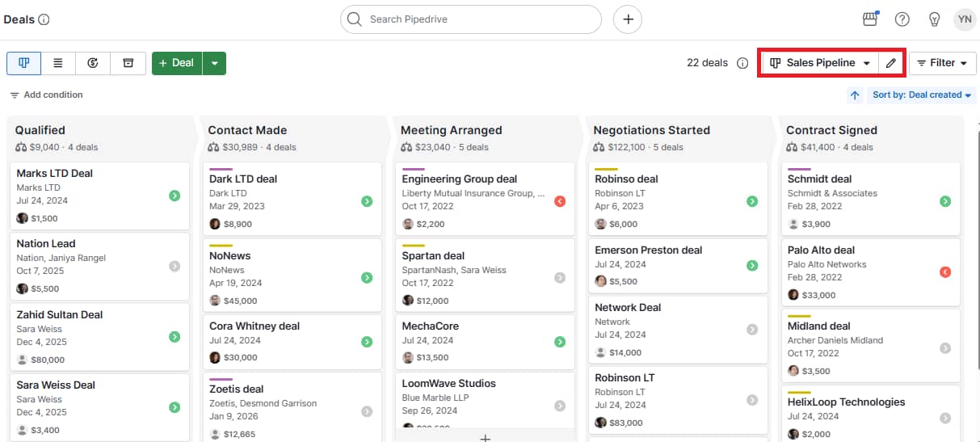This screenshot has height=442, width=980.
Task: Open the Robinson LT deal title
Action: pyautogui.click(x=625, y=377)
